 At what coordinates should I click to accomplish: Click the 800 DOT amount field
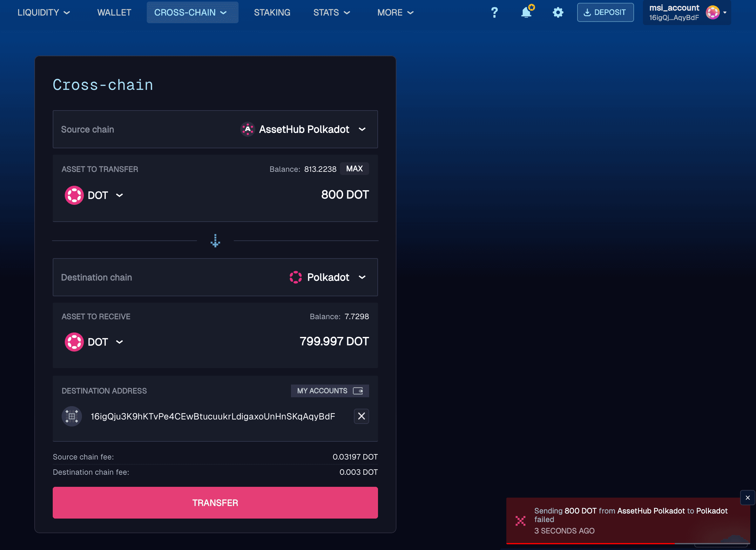tap(345, 195)
